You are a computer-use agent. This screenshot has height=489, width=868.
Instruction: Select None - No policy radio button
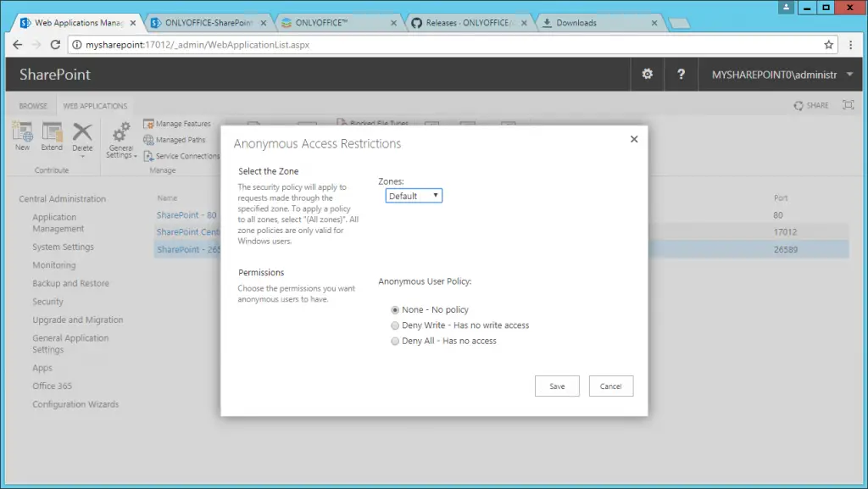coord(395,310)
